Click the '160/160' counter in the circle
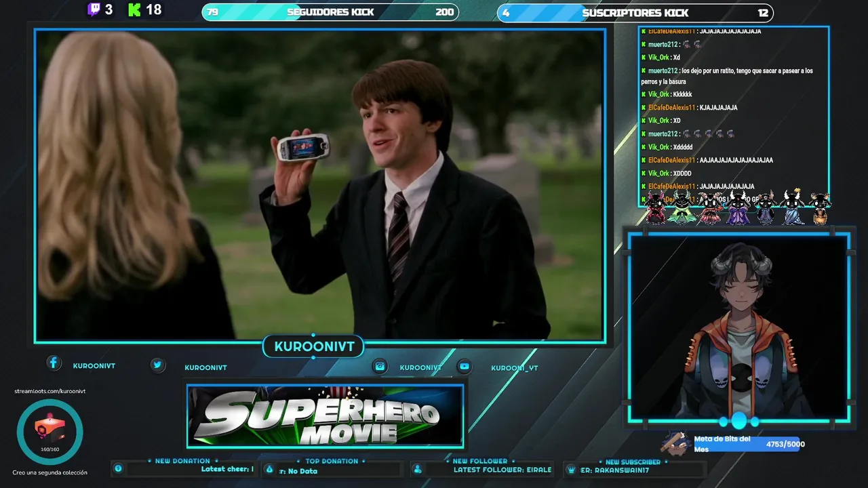Image resolution: width=868 pixels, height=488 pixels. 50,449
